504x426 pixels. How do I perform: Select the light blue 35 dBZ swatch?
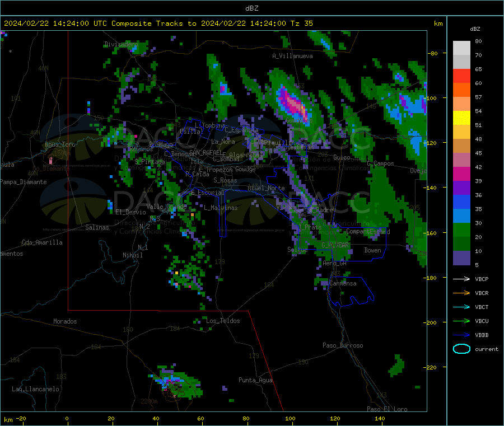(461, 216)
